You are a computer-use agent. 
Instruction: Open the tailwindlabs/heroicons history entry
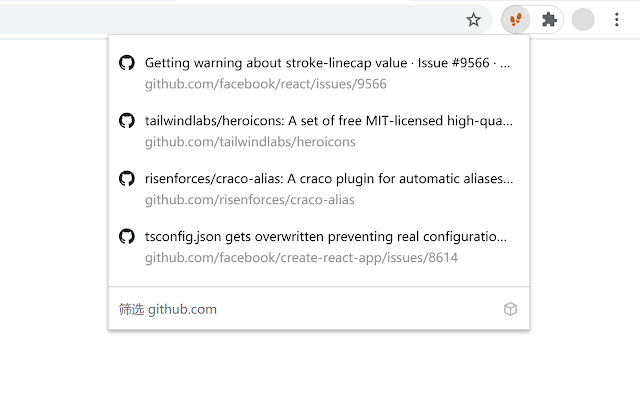[x=328, y=121]
